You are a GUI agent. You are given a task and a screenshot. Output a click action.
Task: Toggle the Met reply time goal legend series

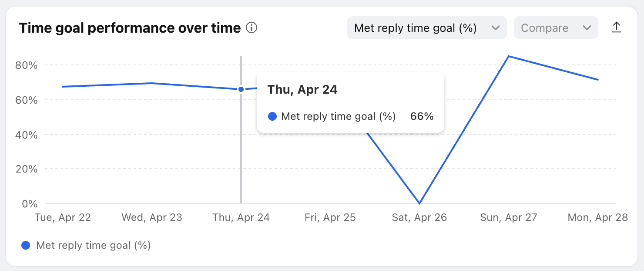(x=86, y=245)
